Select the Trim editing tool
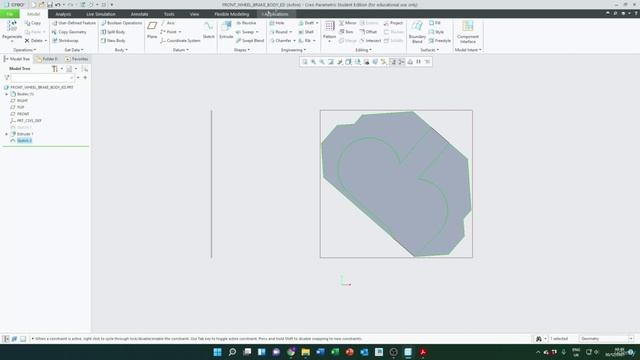640x360 pixels. (346, 32)
